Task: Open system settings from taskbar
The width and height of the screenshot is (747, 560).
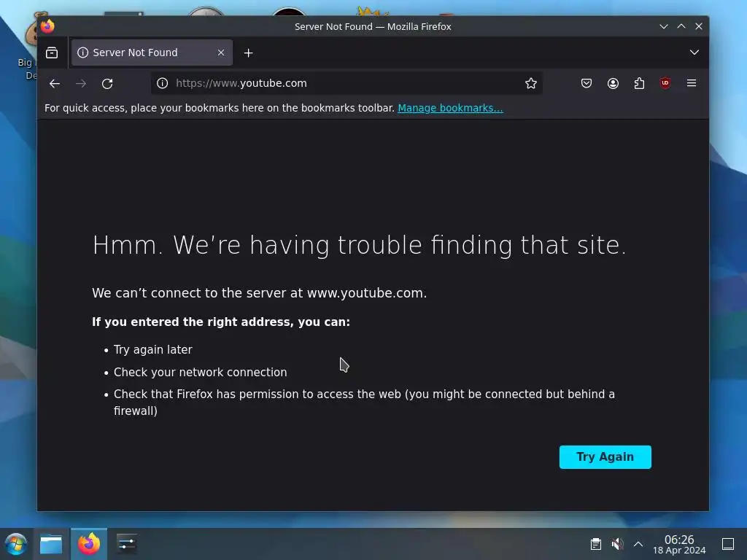Action: click(126, 544)
